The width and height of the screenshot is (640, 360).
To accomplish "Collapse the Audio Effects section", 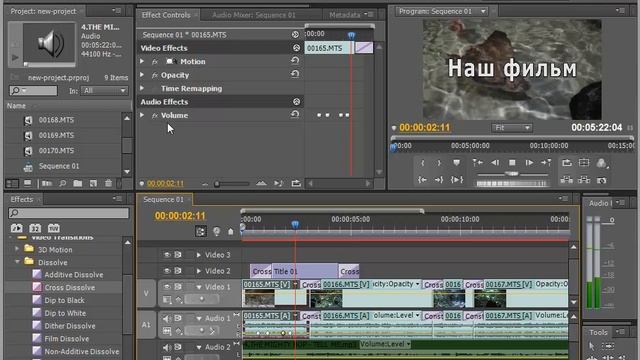I will [296, 102].
